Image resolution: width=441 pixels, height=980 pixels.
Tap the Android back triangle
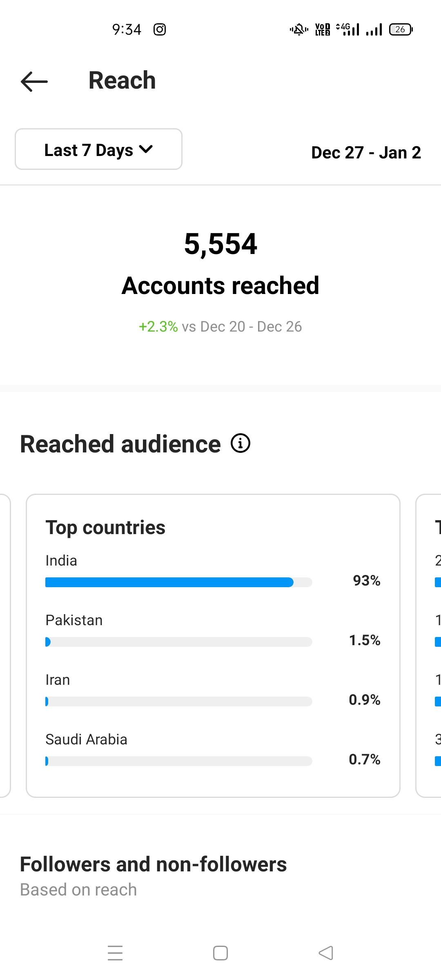(326, 953)
